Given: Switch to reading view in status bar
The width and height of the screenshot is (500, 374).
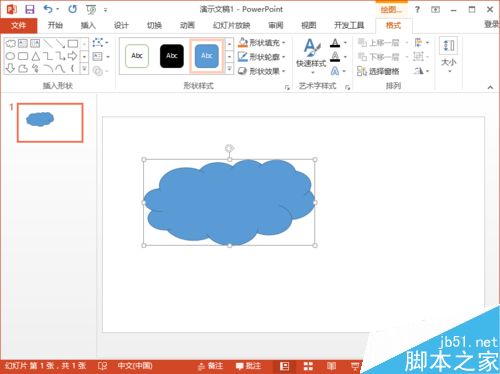Looking at the screenshot, I should point(331,366).
